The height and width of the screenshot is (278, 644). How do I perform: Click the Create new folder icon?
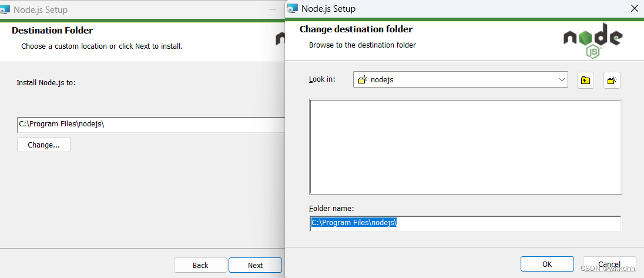coord(612,80)
